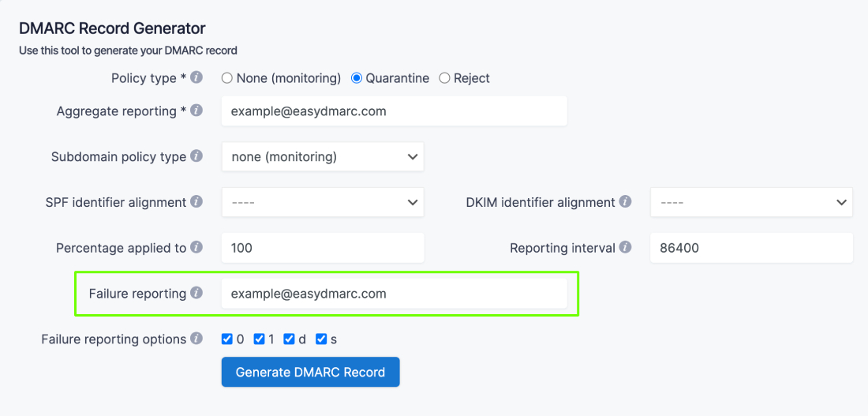Click Failure reporting info icon
The image size is (868, 416).
pyautogui.click(x=196, y=294)
